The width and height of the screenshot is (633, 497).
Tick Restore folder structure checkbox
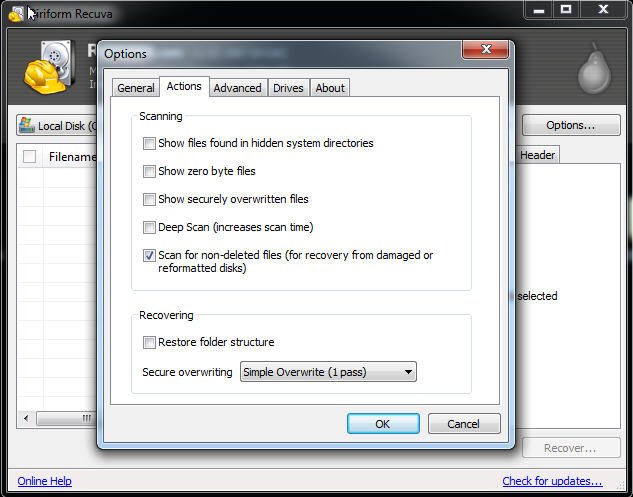149,342
